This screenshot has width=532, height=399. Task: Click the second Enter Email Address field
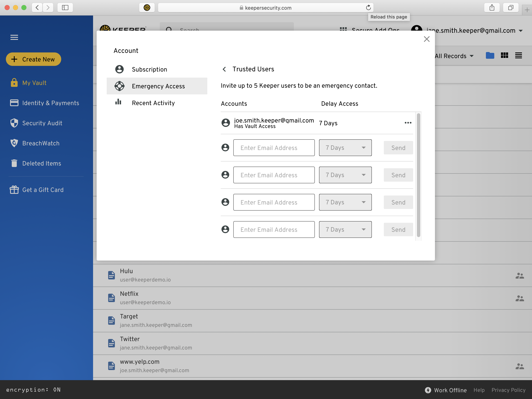pos(274,175)
